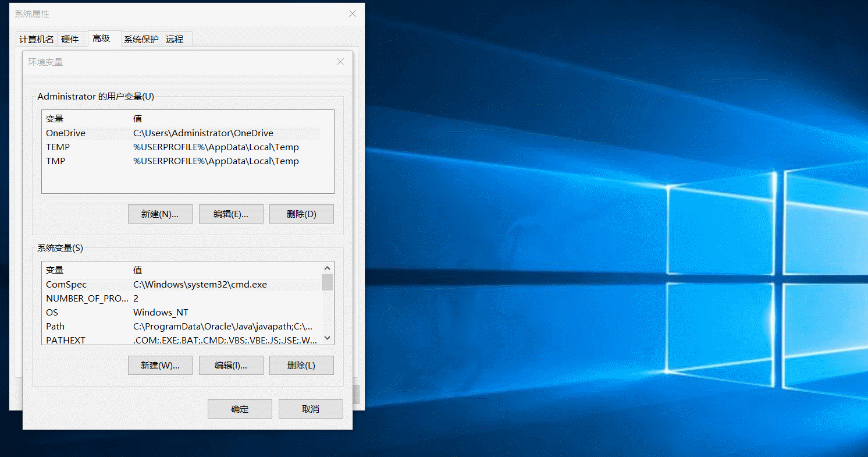Screen dimensions: 868x457
Task: Switch to the 计算机名 tab
Action: pyautogui.click(x=37, y=39)
